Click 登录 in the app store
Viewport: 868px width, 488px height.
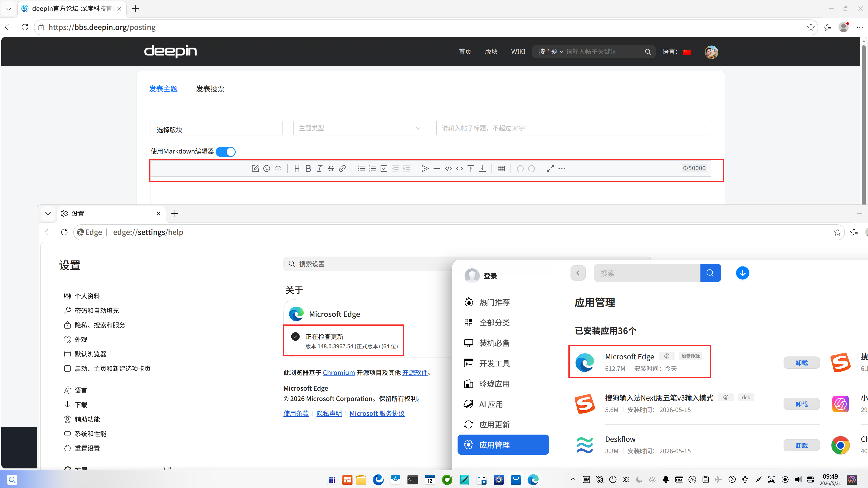(490, 276)
